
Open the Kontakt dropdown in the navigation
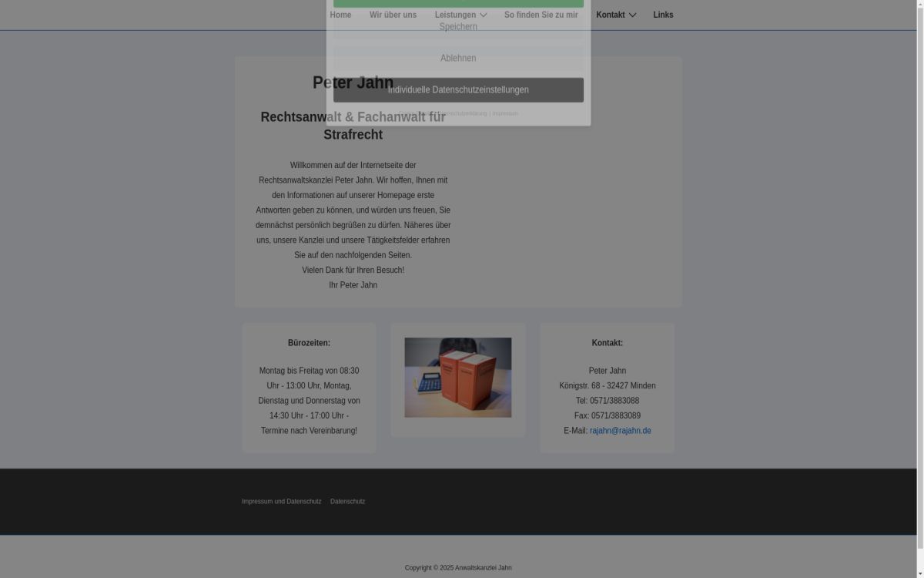point(610,15)
